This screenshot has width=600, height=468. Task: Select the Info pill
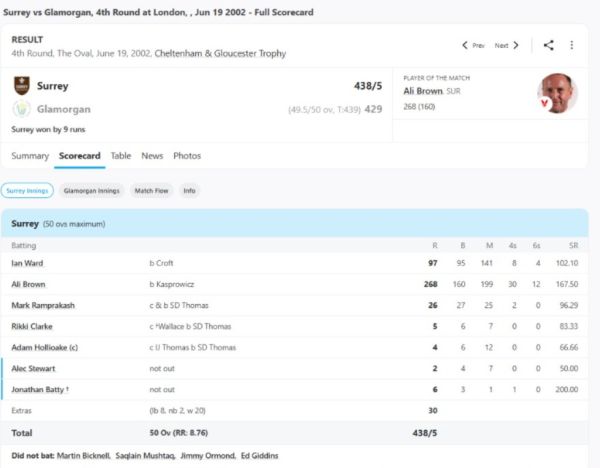click(x=189, y=190)
